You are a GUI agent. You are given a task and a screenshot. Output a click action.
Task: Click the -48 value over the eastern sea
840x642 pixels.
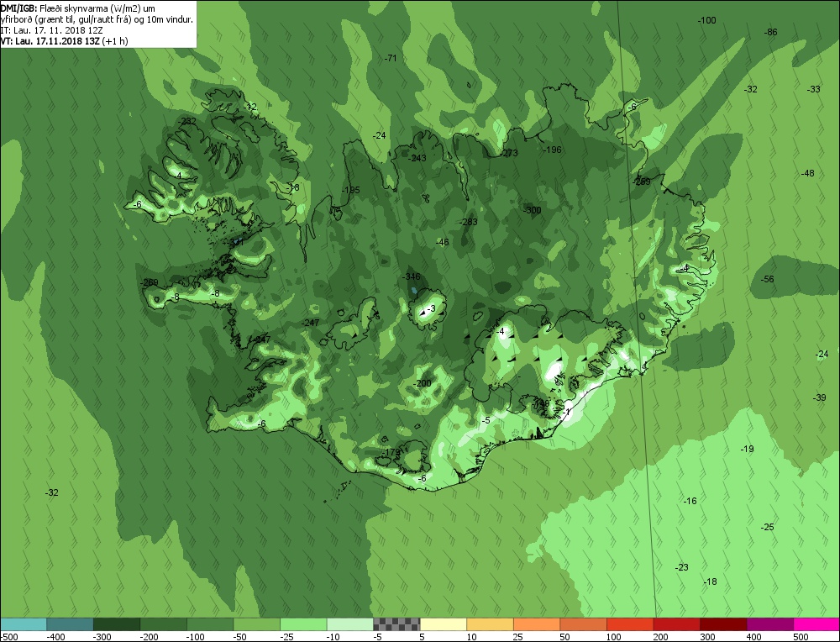[x=807, y=173]
